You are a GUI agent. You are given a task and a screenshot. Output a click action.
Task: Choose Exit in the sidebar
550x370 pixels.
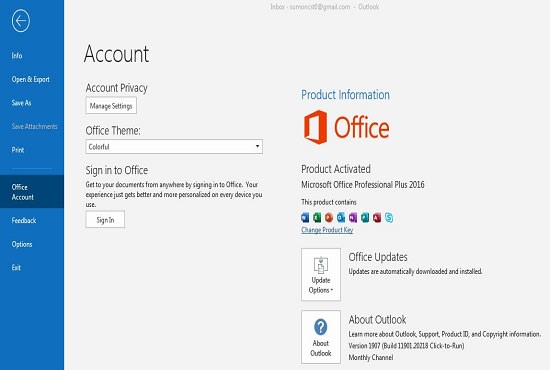[16, 268]
